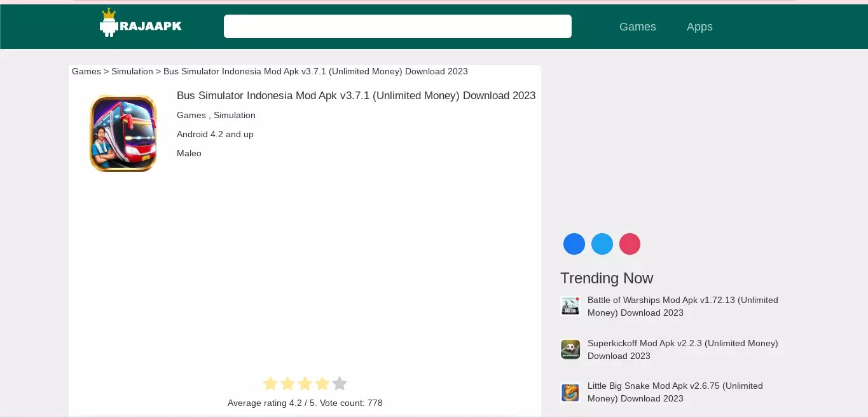This screenshot has height=418, width=868.
Task: Open the Battle of Warships thumbnail icon
Action: (570, 306)
